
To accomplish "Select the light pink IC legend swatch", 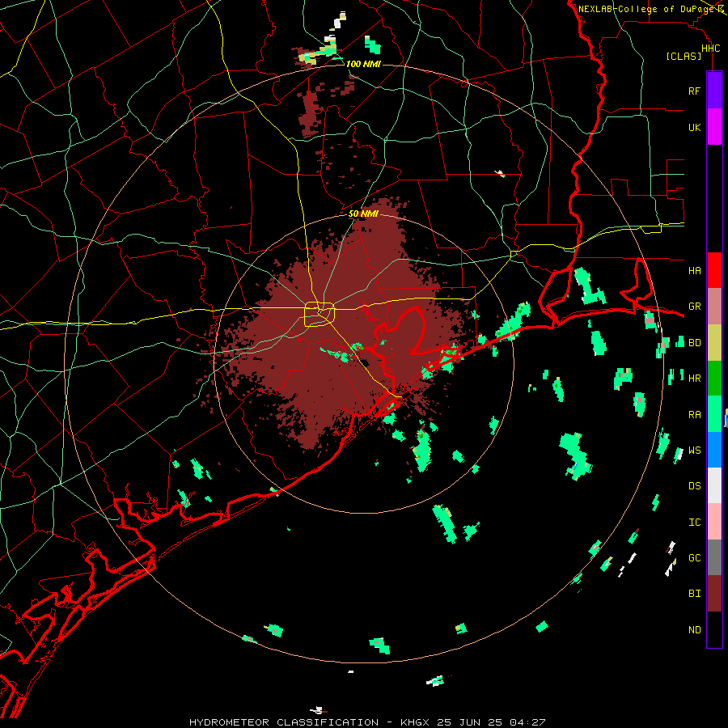I will pyautogui.click(x=714, y=522).
